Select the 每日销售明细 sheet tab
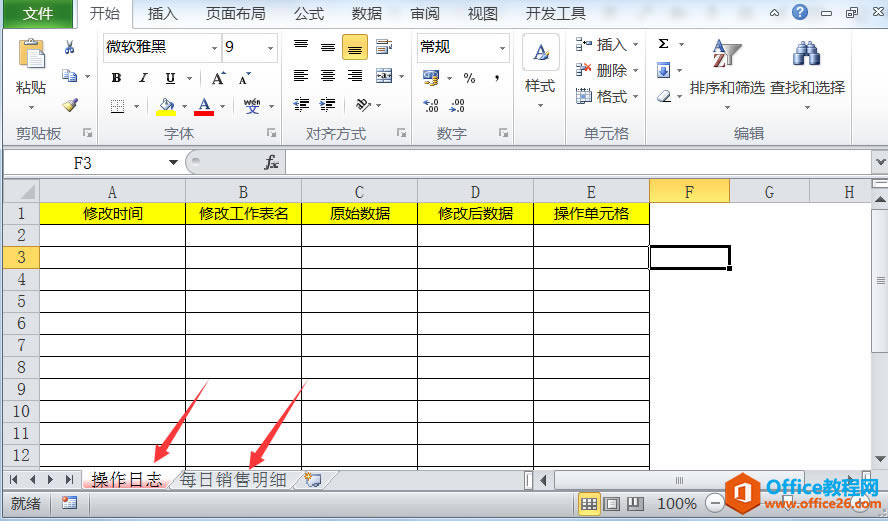Image resolution: width=888 pixels, height=521 pixels. (x=233, y=480)
